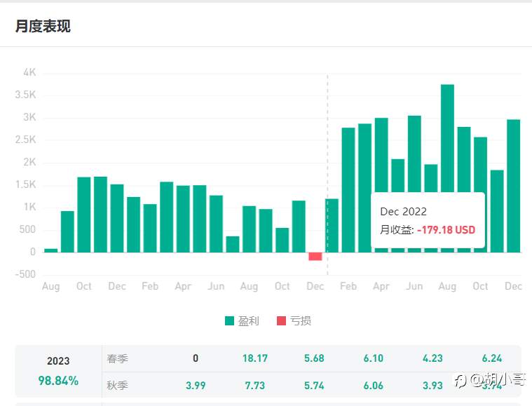Image resolution: width=532 pixels, height=406 pixels.
Task: Select the tiny first green bar of the chart
Action: click(x=51, y=250)
